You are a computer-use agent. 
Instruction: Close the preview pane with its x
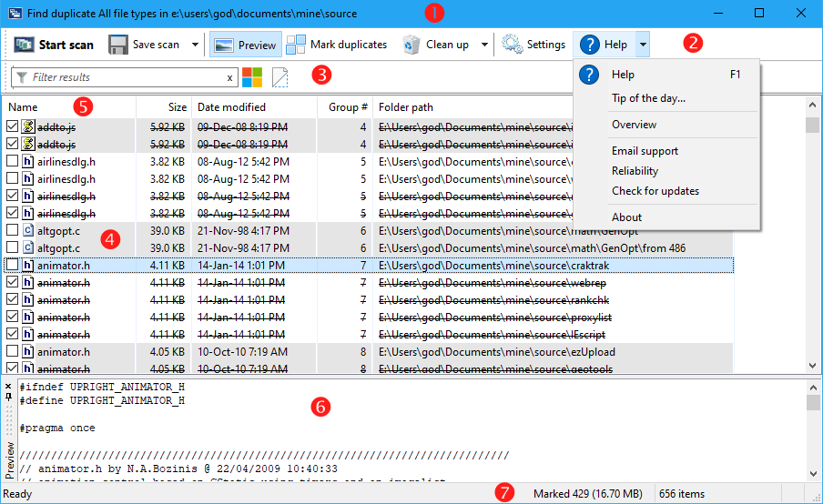[9, 387]
